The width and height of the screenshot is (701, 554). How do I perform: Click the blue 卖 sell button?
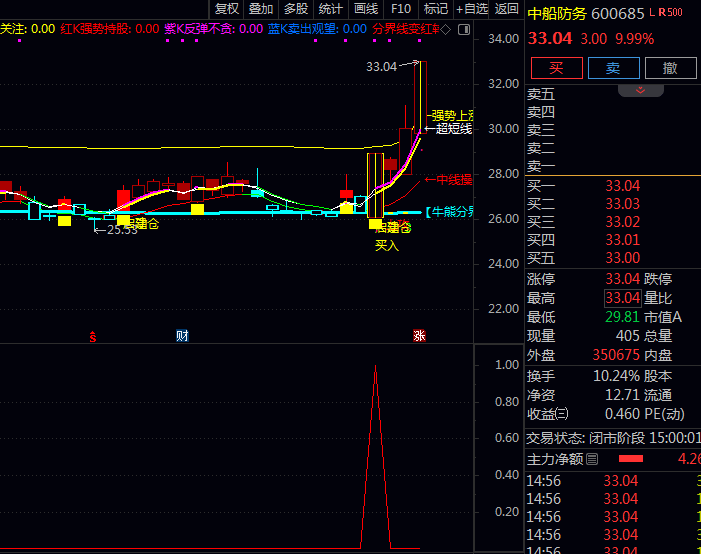613,68
